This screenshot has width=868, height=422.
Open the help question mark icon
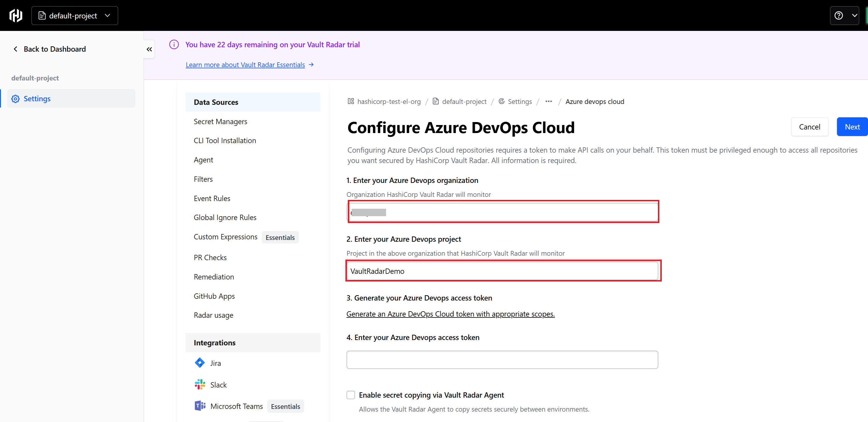pos(839,15)
